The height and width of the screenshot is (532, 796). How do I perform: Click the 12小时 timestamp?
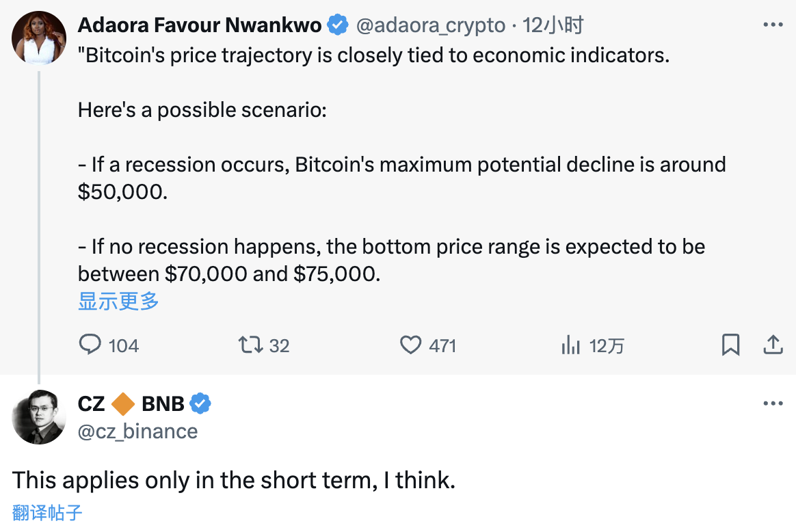tap(553, 26)
